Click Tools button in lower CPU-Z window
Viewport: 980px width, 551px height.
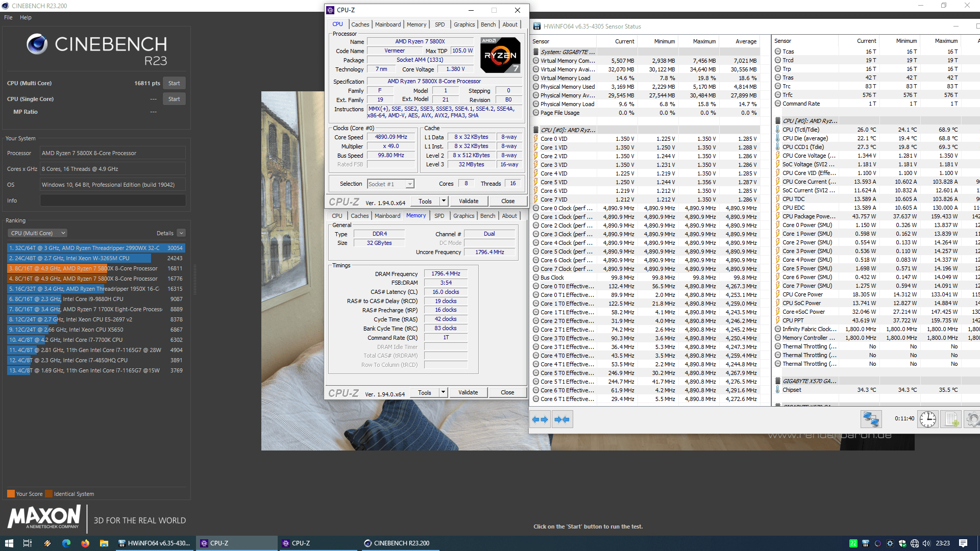click(425, 392)
